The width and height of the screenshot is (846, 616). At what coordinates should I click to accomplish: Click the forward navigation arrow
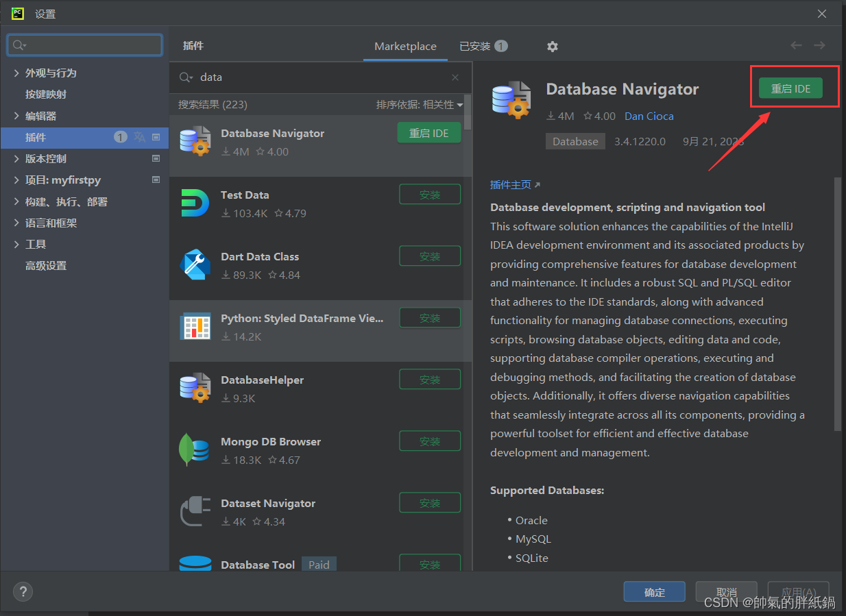click(x=819, y=45)
